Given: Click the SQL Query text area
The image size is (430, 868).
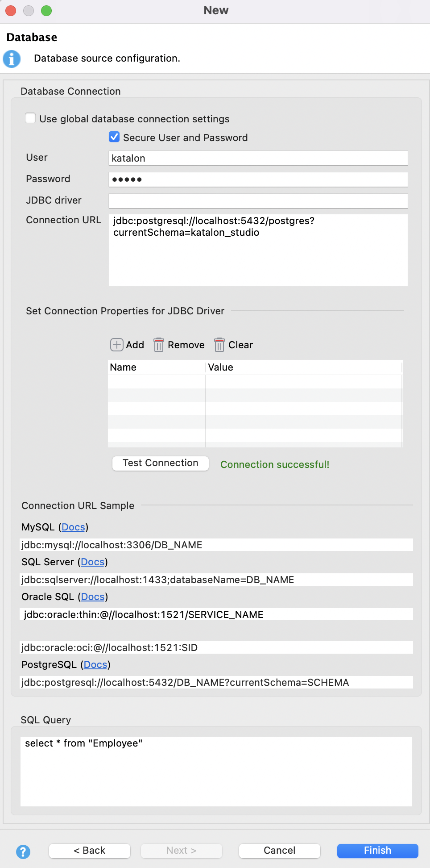Looking at the screenshot, I should pyautogui.click(x=216, y=771).
